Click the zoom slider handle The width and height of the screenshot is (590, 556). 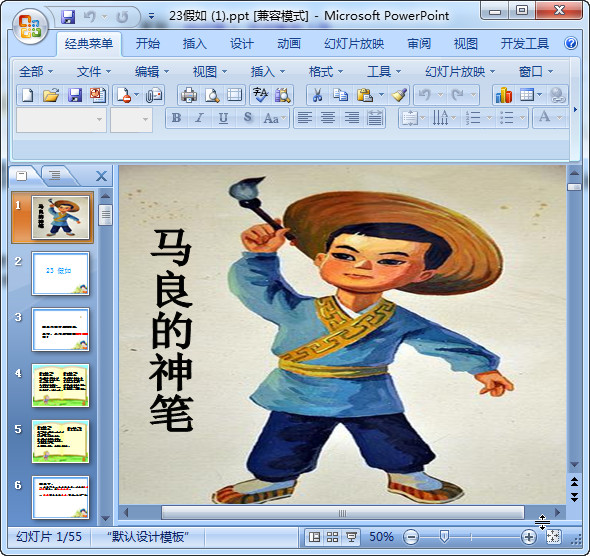coord(444,537)
